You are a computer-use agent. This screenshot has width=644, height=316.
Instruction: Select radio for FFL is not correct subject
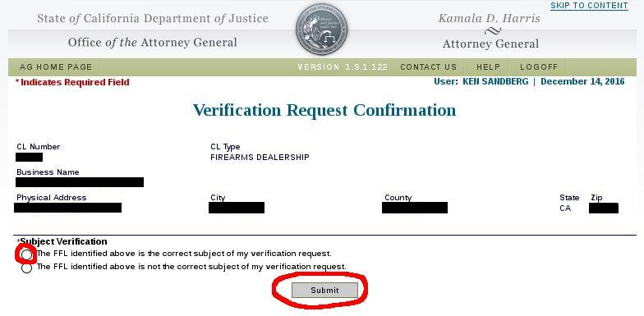point(26,268)
